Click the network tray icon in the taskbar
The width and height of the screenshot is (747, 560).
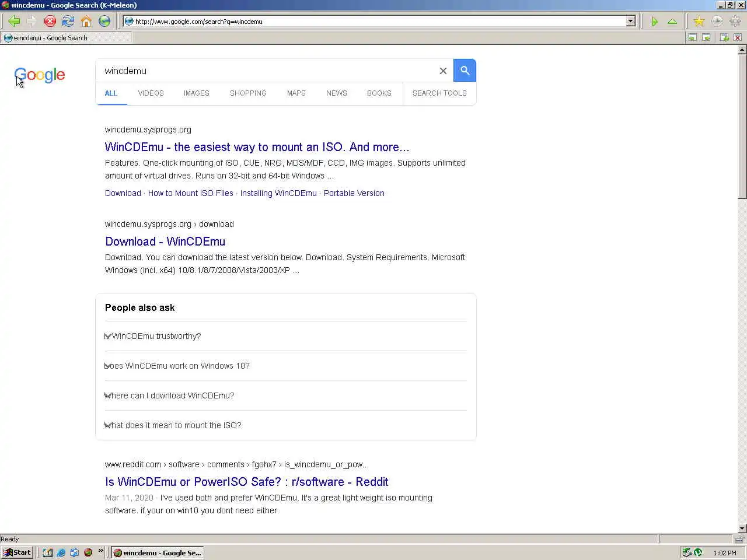[687, 552]
